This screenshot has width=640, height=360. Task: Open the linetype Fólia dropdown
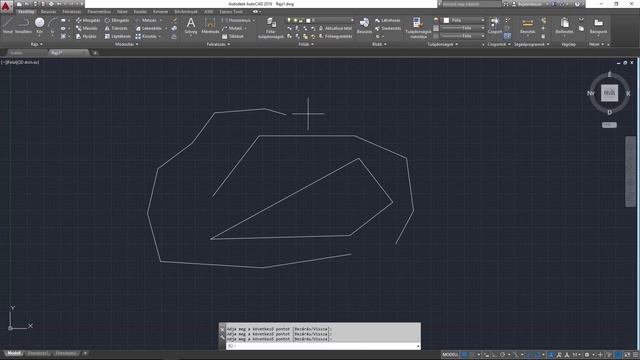pos(464,36)
